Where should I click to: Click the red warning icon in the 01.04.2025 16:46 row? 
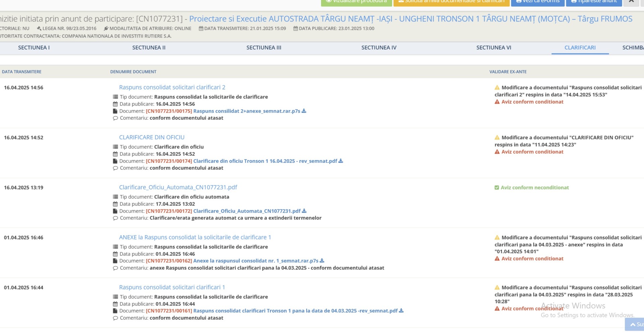pos(497,259)
